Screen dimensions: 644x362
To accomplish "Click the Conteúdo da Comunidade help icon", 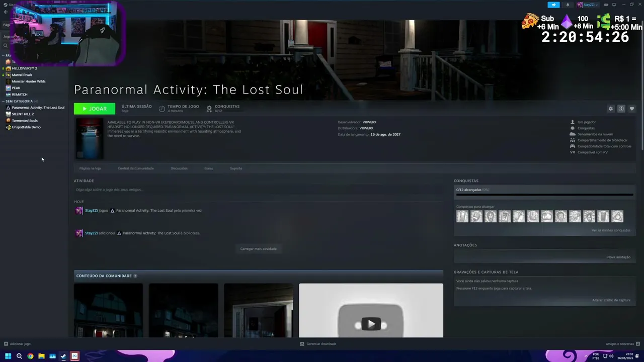I will 135,276.
